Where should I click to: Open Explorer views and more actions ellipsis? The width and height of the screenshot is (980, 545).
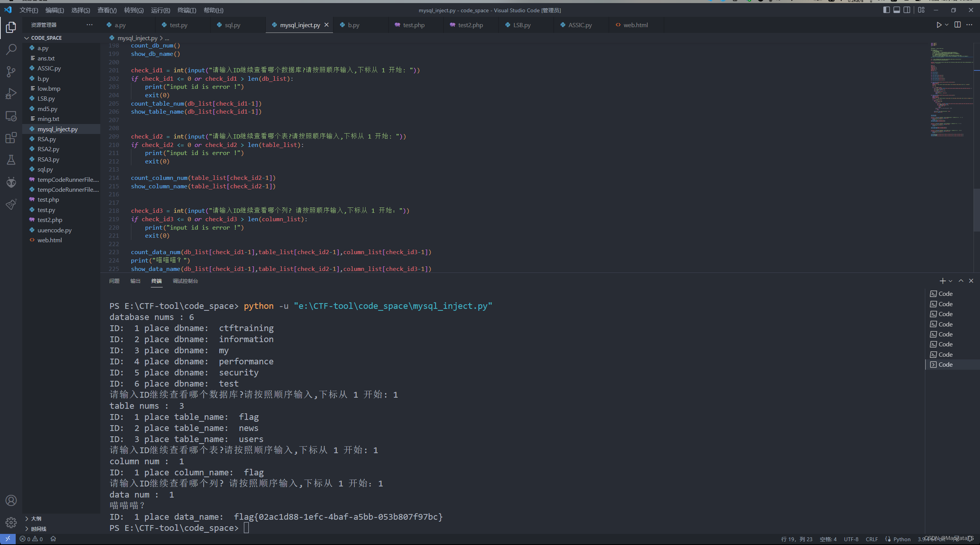pos(90,25)
